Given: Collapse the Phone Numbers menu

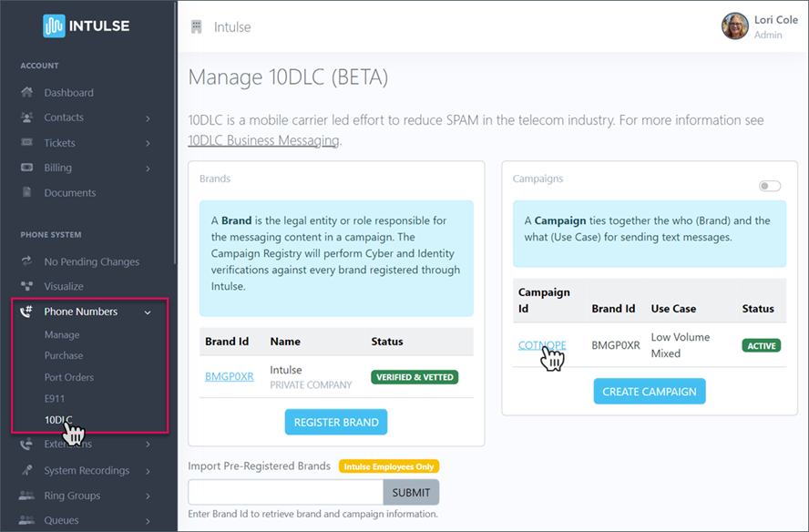Looking at the screenshot, I should tap(148, 311).
